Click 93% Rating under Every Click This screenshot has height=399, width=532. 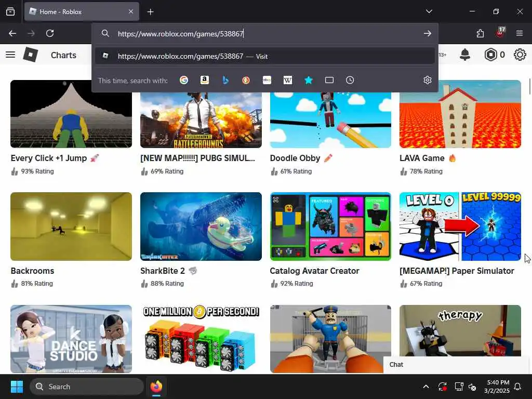point(37,171)
